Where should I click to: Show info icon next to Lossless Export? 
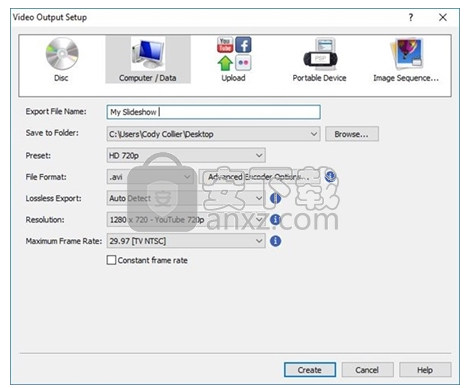pyautogui.click(x=275, y=198)
